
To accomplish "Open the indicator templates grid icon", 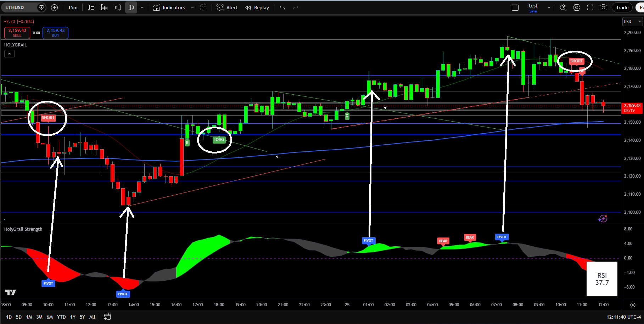I will pyautogui.click(x=203, y=7).
